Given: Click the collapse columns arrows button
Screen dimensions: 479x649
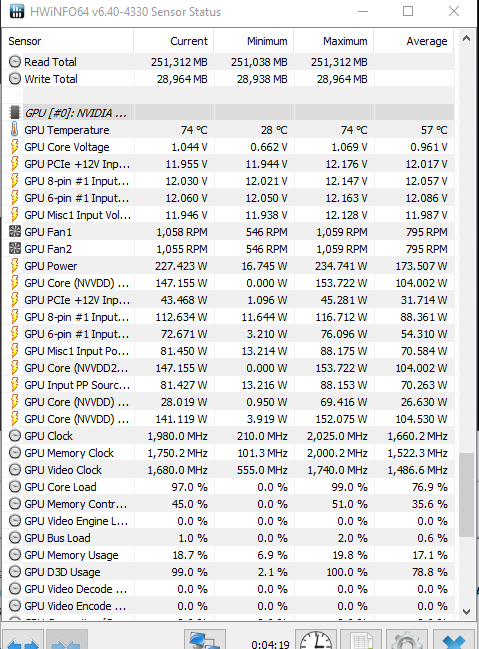Looking at the screenshot, I should pyautogui.click(x=67, y=639).
